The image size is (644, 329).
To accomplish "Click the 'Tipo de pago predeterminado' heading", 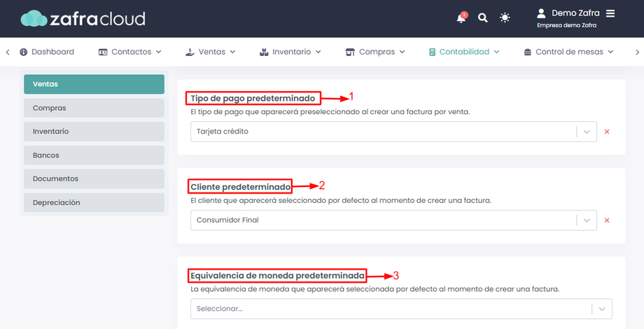I will (x=253, y=98).
